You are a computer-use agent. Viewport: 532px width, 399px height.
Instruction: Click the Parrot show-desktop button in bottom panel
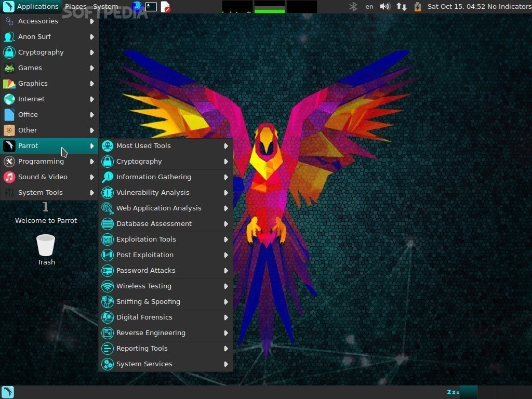[x=7, y=392]
